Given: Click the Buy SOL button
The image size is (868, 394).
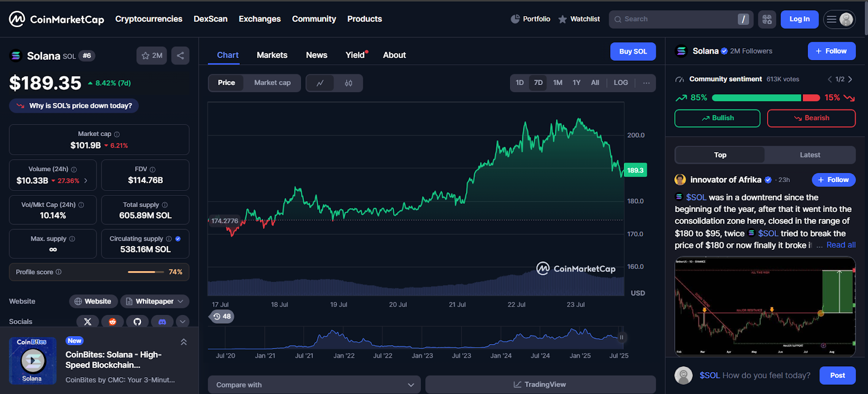Looking at the screenshot, I should (633, 51).
